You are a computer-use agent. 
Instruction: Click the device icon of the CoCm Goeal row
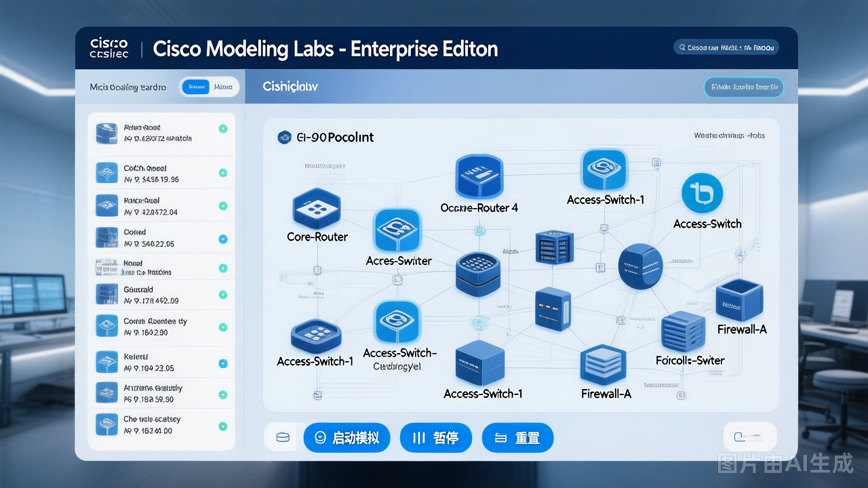pyautogui.click(x=108, y=173)
